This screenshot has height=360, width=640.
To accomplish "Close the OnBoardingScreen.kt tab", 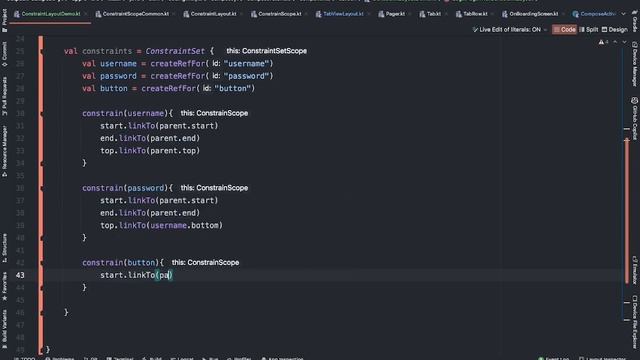I will point(563,14).
